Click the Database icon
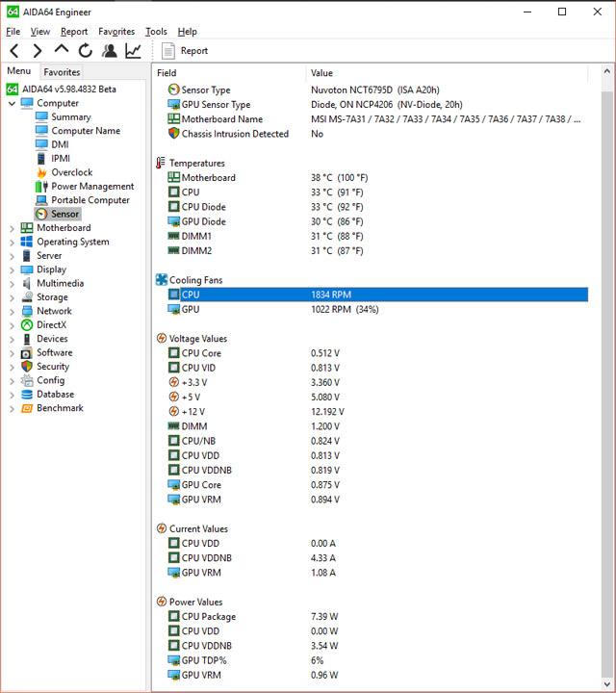Screen dimensions: 616x693 [x=27, y=395]
